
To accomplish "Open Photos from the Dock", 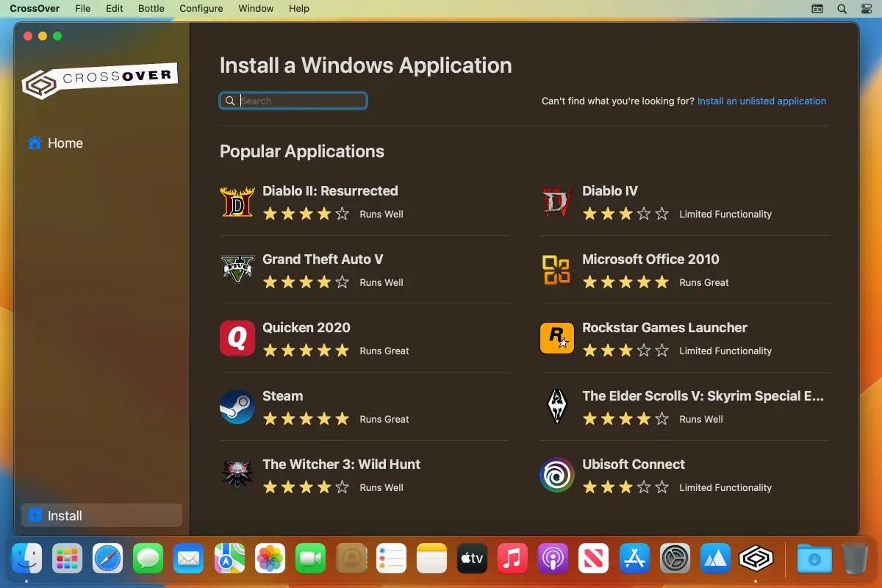I will coord(269,559).
